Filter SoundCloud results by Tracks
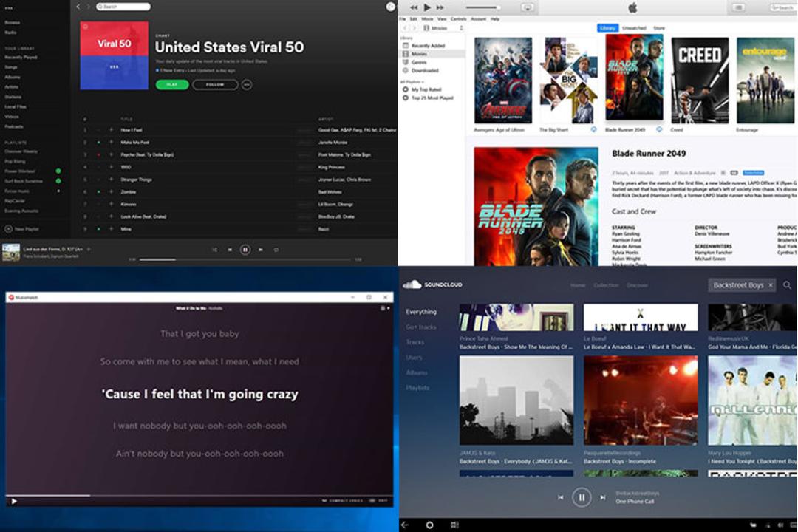This screenshot has width=798, height=532. point(415,342)
